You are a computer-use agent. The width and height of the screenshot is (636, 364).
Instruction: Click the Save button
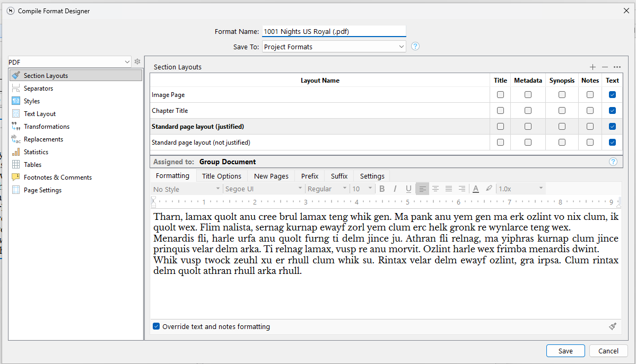[565, 351]
